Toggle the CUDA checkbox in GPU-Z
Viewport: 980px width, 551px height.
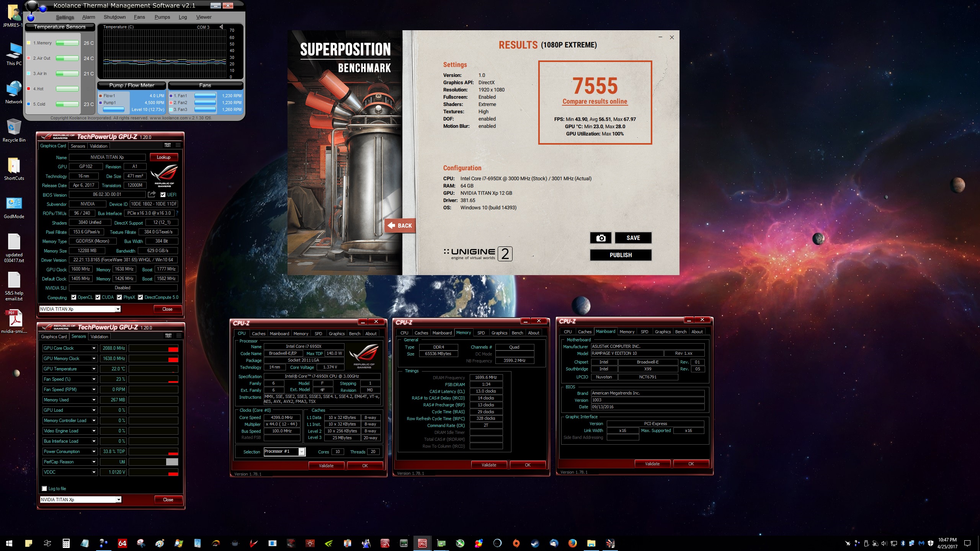click(98, 297)
